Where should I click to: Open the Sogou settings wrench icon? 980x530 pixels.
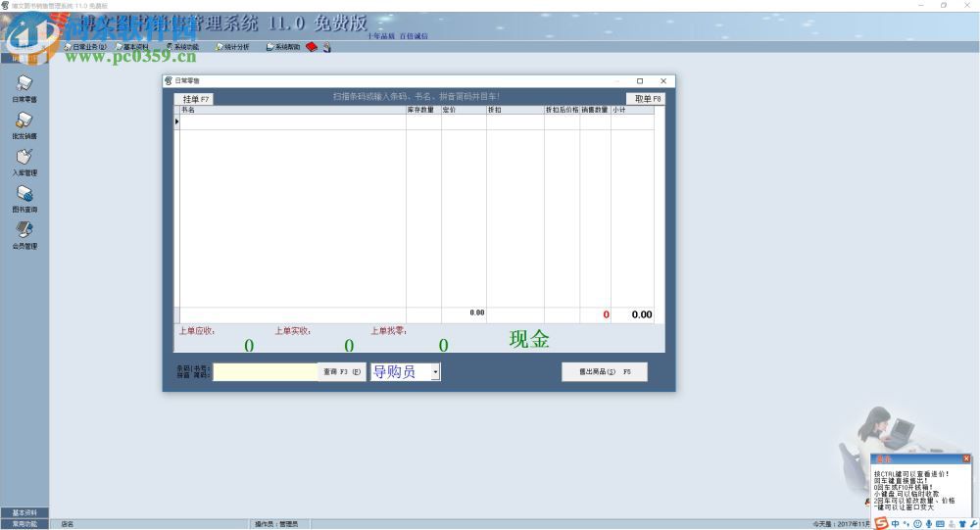(974, 524)
